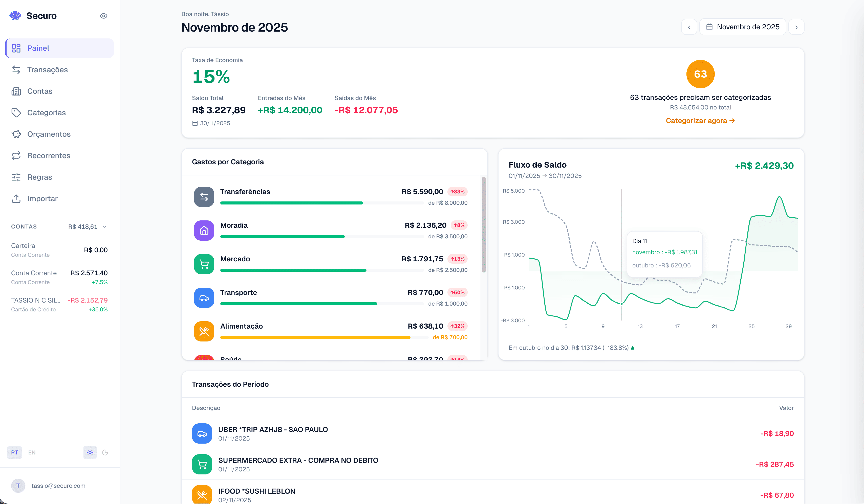
Task: Click the Transferências category icon
Action: click(204, 197)
